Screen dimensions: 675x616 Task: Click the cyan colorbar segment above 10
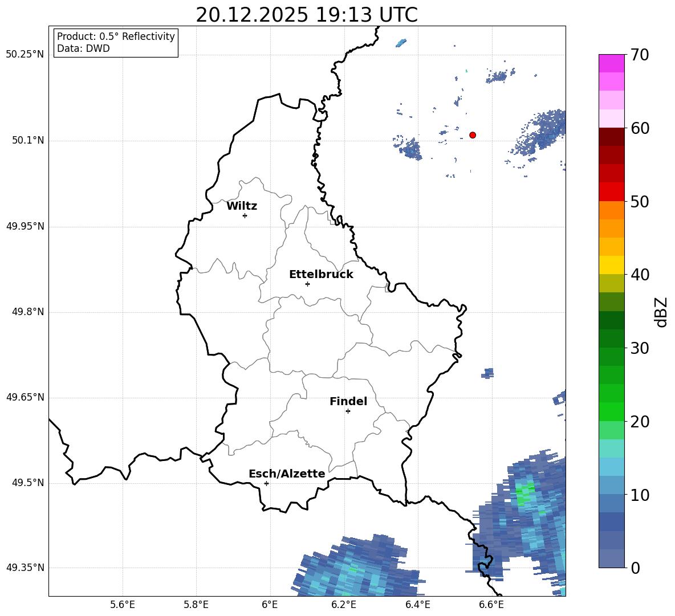(611, 467)
